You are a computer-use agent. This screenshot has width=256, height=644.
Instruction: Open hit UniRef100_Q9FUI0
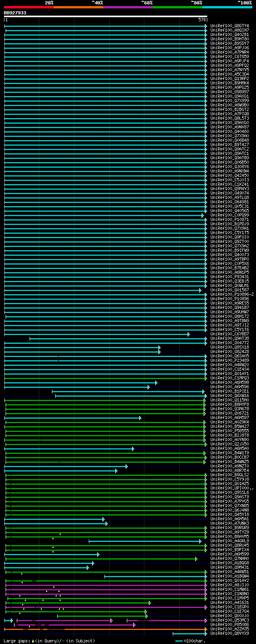point(230,237)
